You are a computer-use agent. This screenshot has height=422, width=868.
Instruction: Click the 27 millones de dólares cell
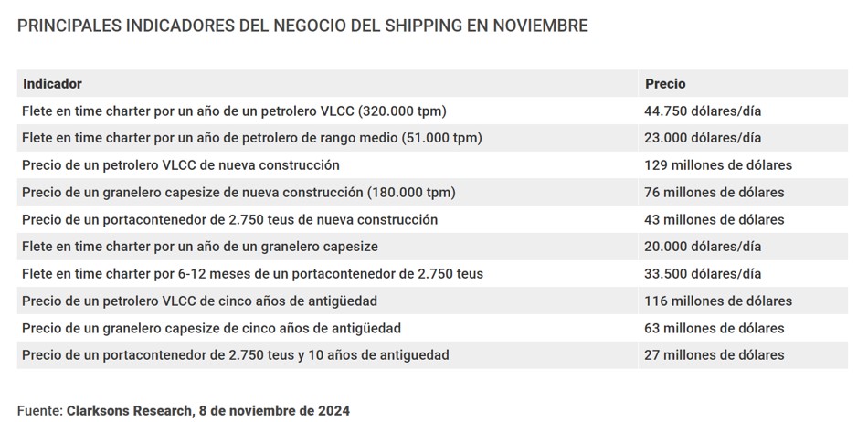pos(715,354)
